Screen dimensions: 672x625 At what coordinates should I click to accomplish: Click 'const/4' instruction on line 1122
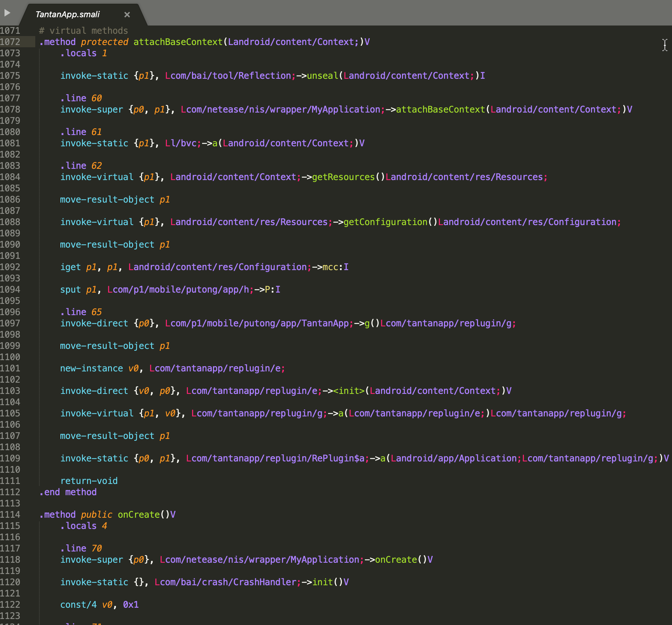coord(78,604)
